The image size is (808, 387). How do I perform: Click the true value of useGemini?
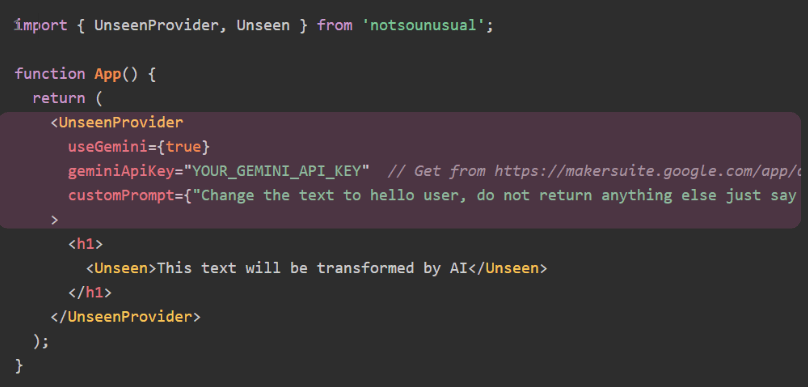[x=183, y=147]
